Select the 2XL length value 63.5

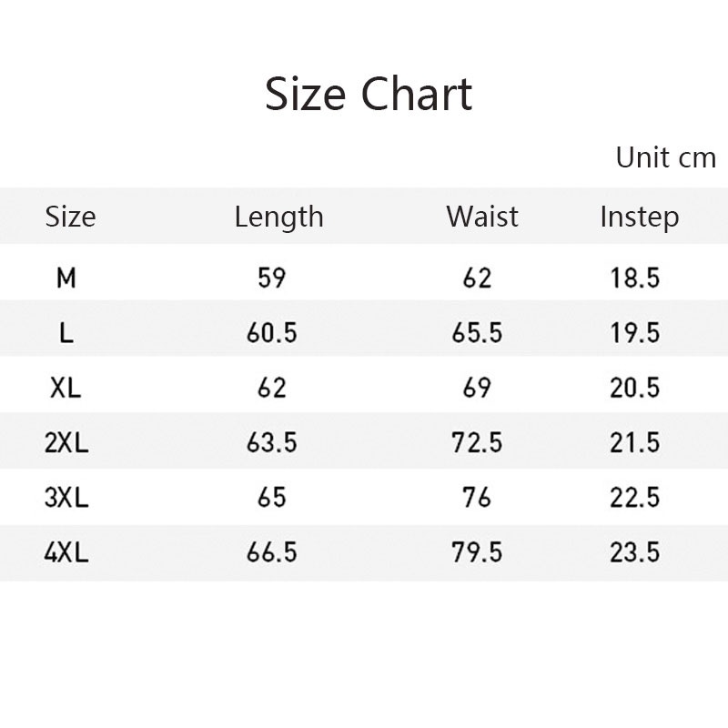coord(272,442)
